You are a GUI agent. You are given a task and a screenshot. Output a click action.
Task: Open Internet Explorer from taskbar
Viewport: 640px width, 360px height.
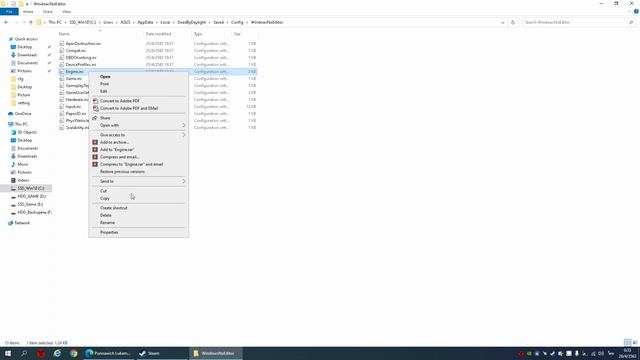pos(57,353)
